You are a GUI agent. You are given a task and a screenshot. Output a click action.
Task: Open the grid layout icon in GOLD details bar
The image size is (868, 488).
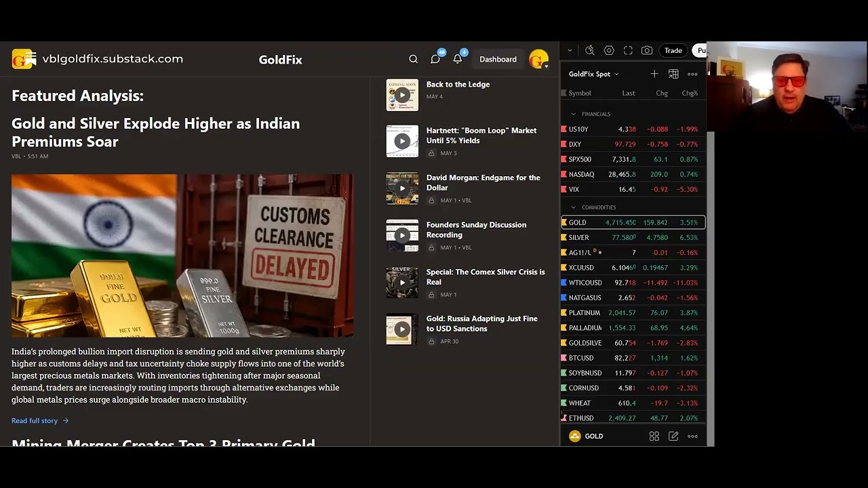pyautogui.click(x=654, y=436)
